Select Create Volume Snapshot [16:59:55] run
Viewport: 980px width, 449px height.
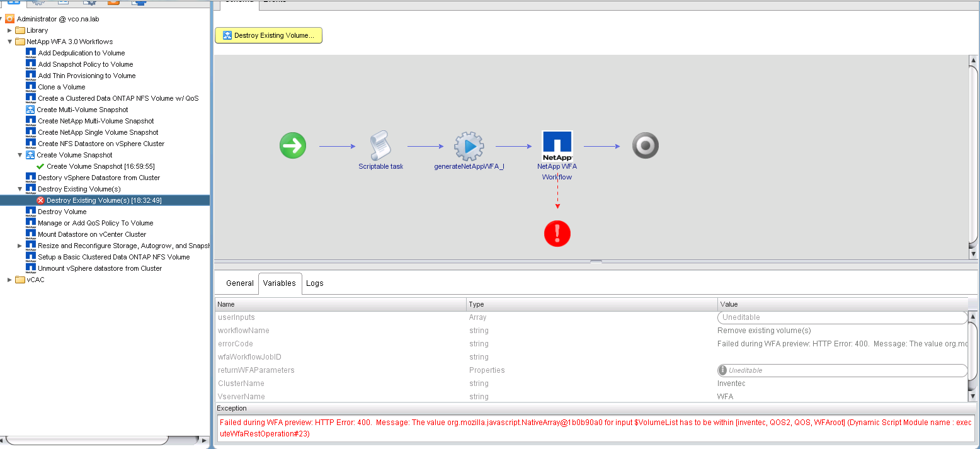pyautogui.click(x=101, y=166)
